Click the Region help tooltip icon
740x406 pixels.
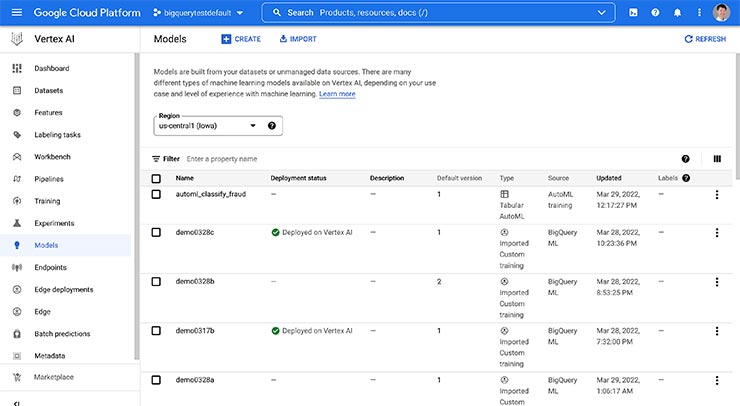tap(272, 126)
